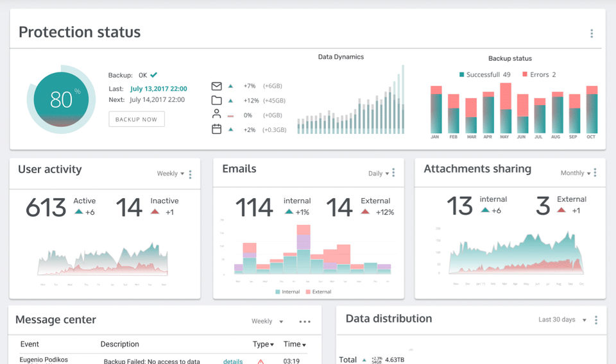The width and height of the screenshot is (616, 364).
Task: Open the Attachments sharing options menu
Action: 595,172
